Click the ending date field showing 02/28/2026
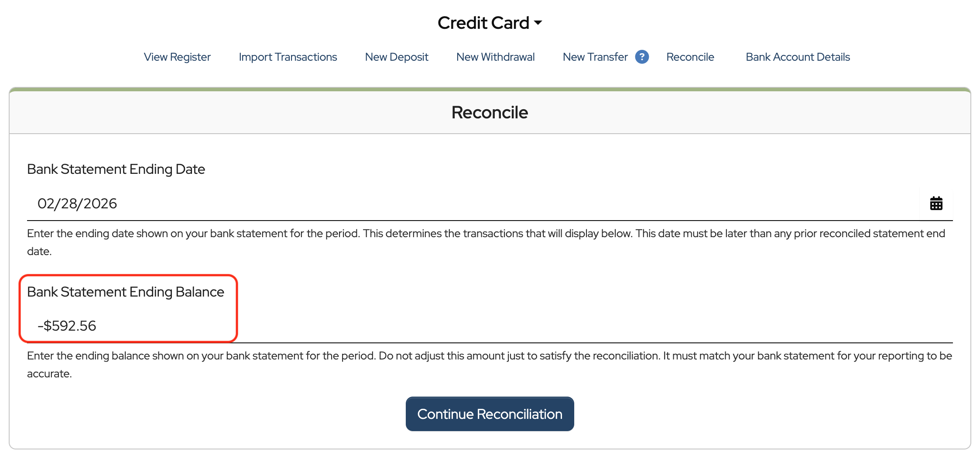Image resolution: width=980 pixels, height=456 pixels. click(436, 204)
